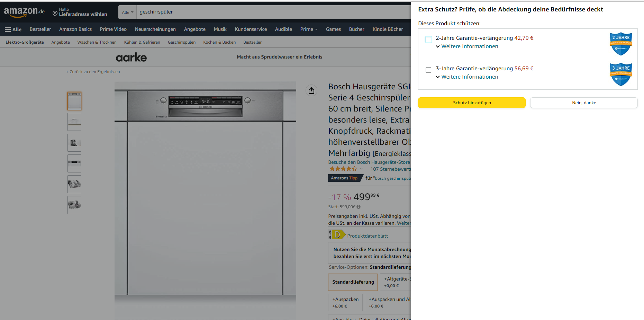Select Kühlen & Gefrieren sub-navigation tab
This screenshot has width=644, height=320.
click(142, 42)
